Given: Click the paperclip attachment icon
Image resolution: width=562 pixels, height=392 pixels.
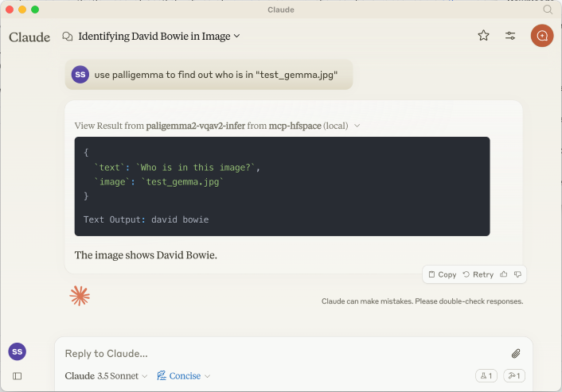Looking at the screenshot, I should point(515,354).
